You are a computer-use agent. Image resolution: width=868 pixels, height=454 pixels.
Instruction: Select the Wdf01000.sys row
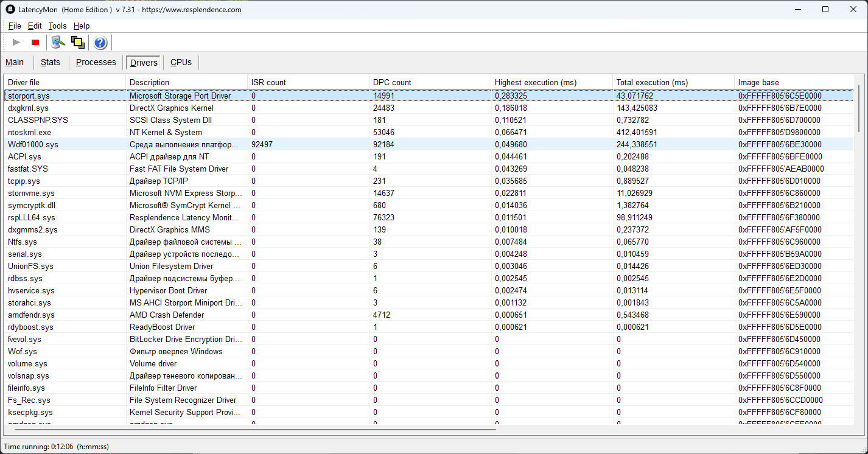click(x=33, y=144)
